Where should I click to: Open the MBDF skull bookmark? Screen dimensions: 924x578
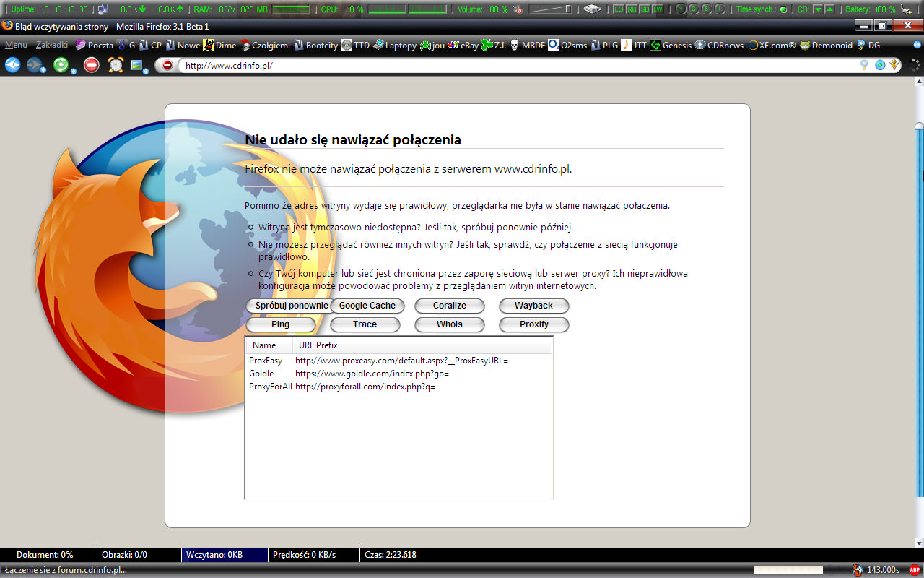[527, 45]
